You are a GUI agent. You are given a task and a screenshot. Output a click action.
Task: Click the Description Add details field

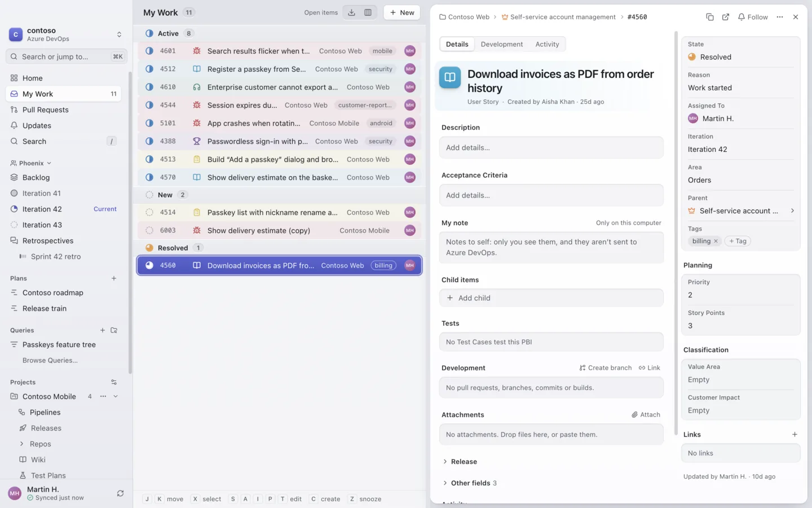[551, 148]
